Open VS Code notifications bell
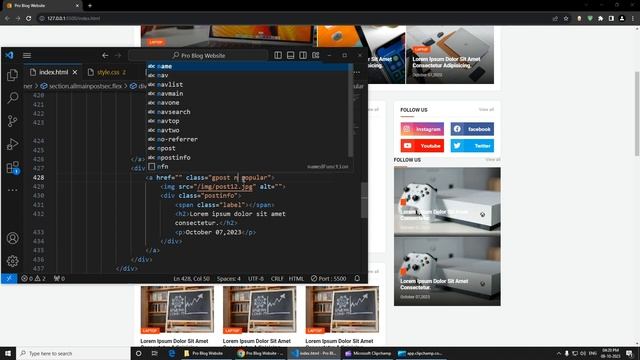The width and height of the screenshot is (640, 360). (x=357, y=278)
